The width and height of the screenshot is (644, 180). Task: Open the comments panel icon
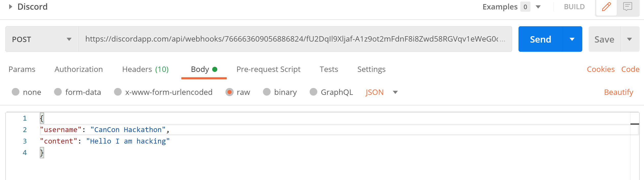(x=628, y=7)
